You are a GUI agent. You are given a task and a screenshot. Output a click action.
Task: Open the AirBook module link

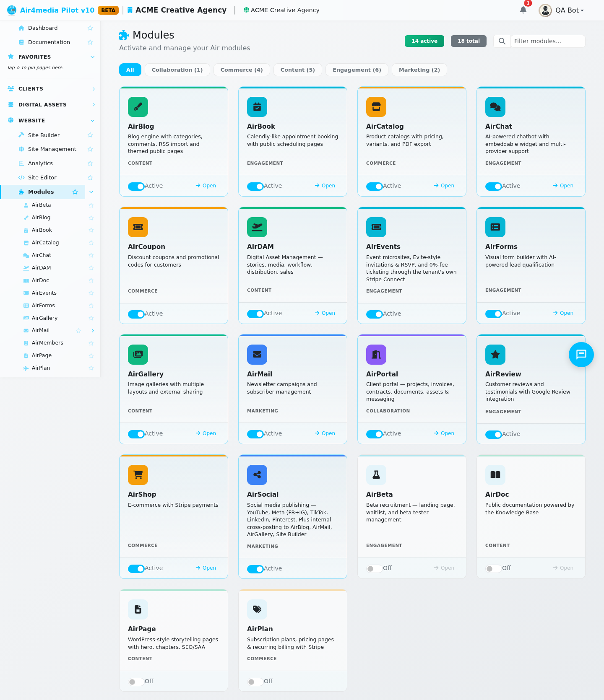[x=325, y=186]
